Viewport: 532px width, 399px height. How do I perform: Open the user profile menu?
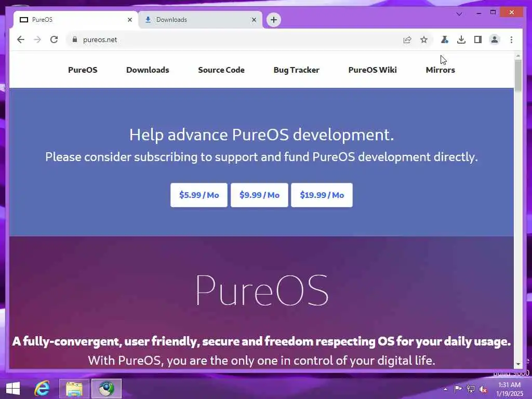pyautogui.click(x=495, y=39)
